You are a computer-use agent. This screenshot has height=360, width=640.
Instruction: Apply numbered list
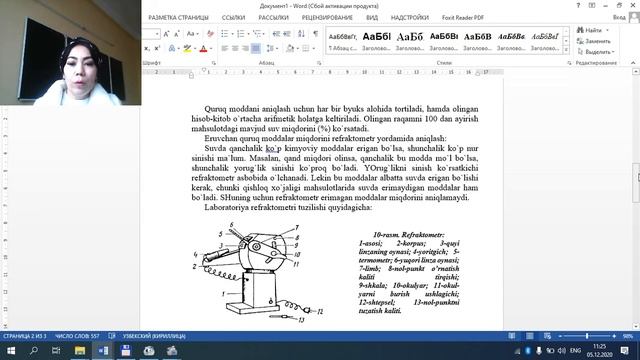[x=240, y=34]
